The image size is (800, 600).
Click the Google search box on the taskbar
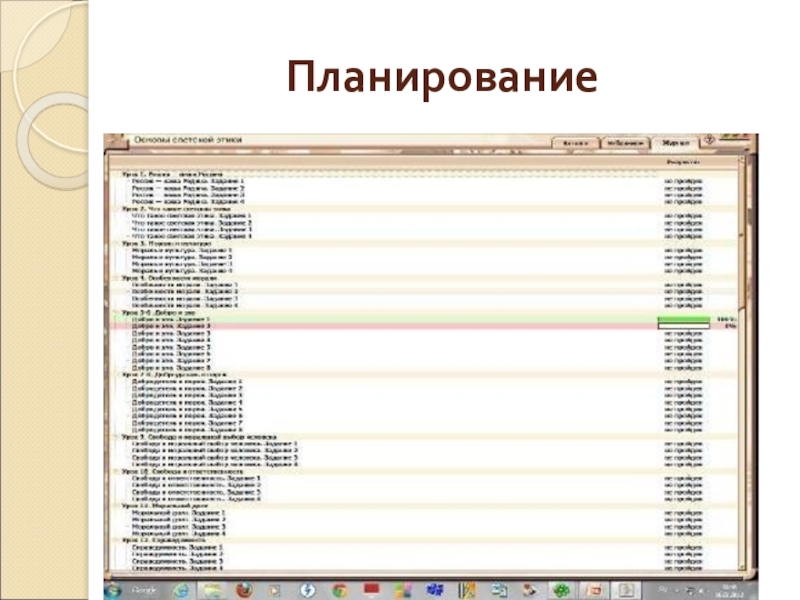point(144,590)
